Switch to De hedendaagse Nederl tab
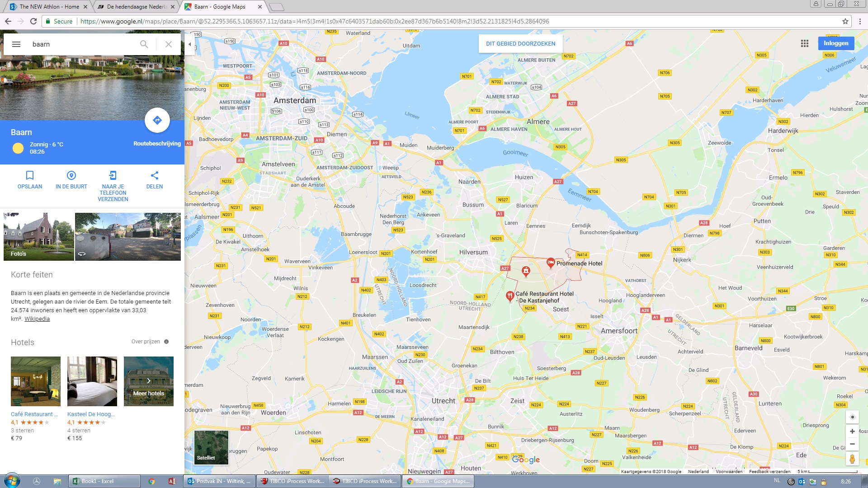This screenshot has height=488, width=868. click(x=136, y=7)
